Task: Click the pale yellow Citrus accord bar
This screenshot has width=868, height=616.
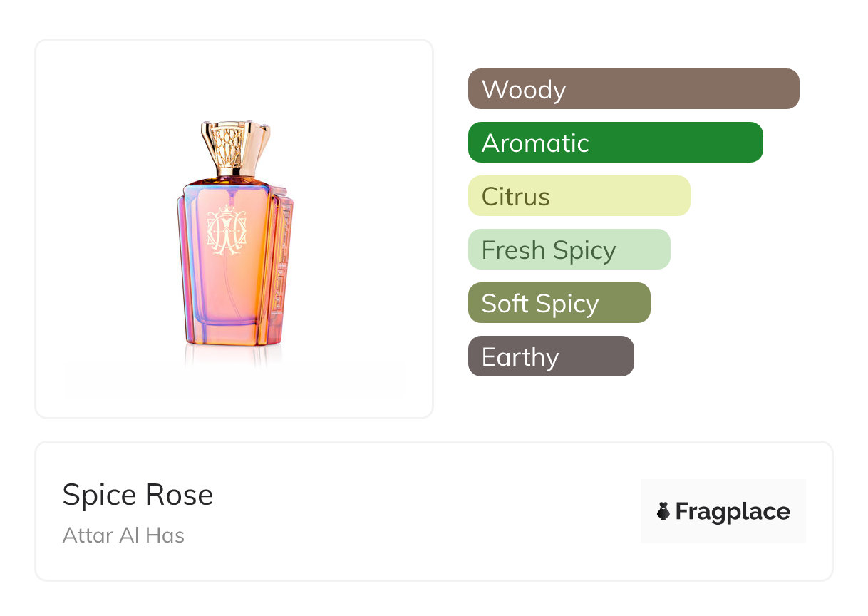Action: [x=579, y=196]
